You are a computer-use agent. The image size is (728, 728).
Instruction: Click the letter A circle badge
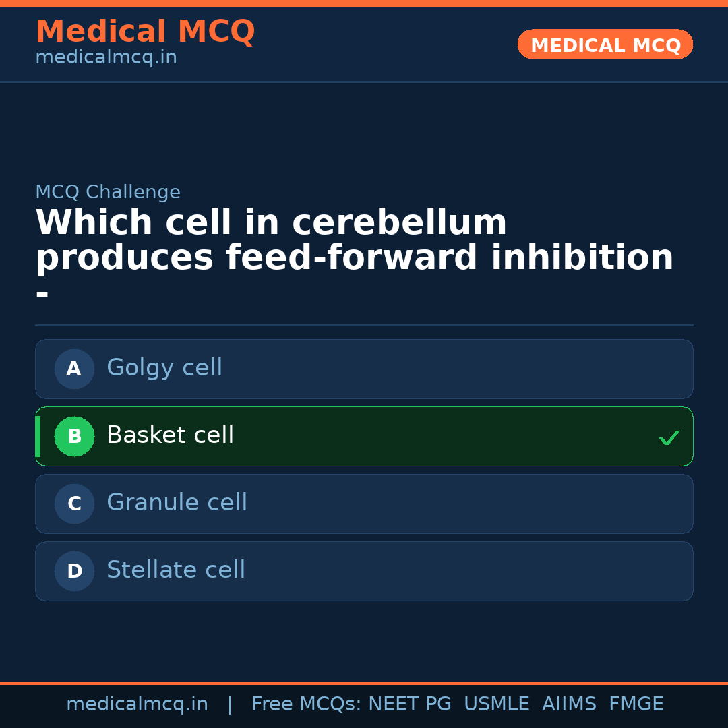pyautogui.click(x=74, y=369)
